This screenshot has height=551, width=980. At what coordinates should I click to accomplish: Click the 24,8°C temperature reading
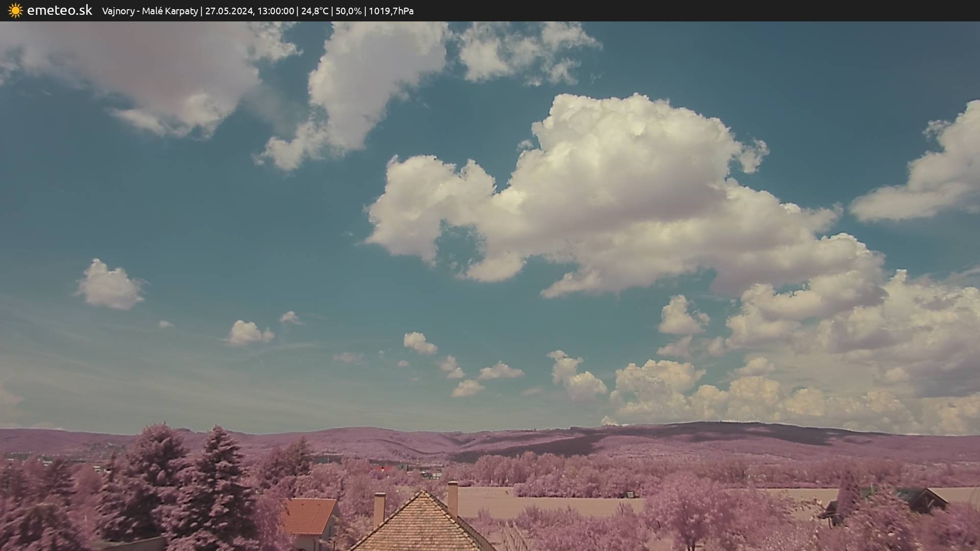pyautogui.click(x=314, y=11)
